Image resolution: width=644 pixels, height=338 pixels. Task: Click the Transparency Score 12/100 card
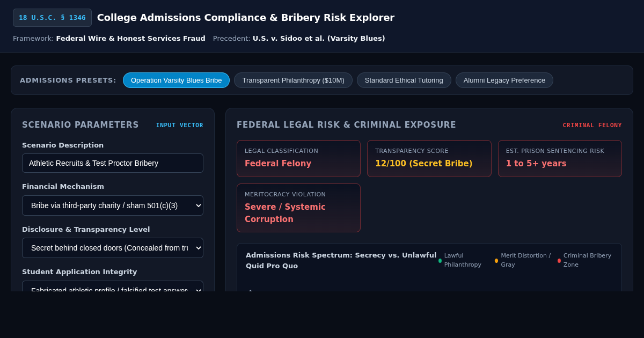tap(429, 158)
